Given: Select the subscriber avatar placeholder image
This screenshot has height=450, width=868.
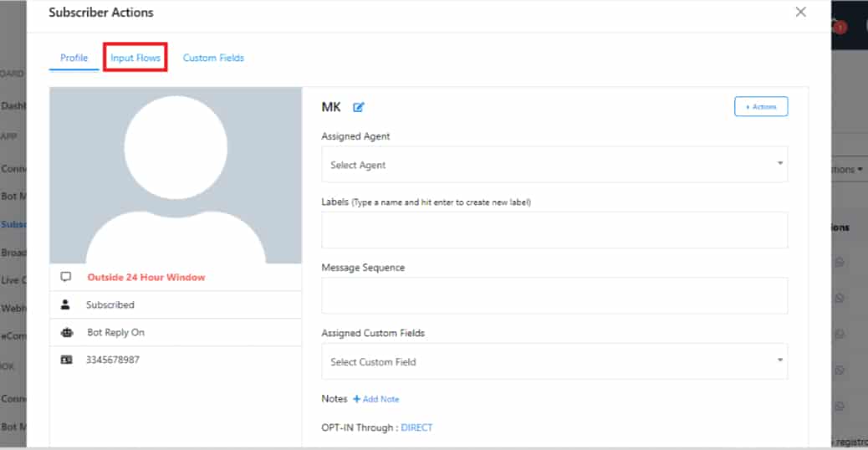Looking at the screenshot, I should coord(176,176).
